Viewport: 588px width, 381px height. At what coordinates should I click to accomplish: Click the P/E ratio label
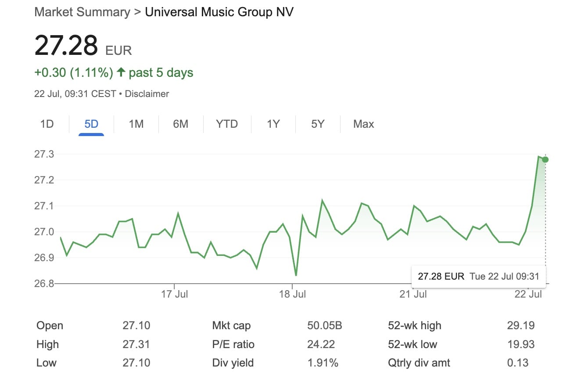click(x=233, y=345)
